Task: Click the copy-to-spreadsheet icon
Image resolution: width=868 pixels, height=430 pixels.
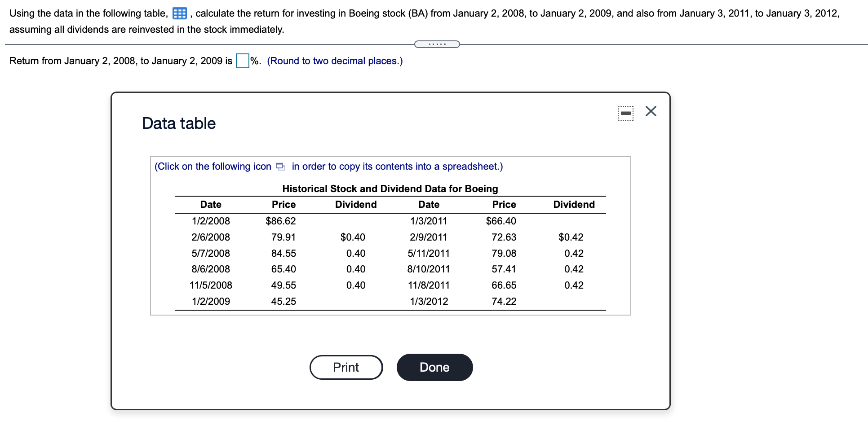Action: point(280,167)
